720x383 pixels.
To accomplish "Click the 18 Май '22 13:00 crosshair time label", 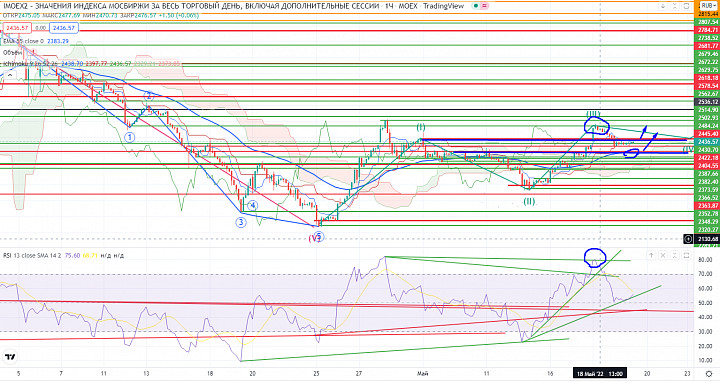I will (600, 374).
